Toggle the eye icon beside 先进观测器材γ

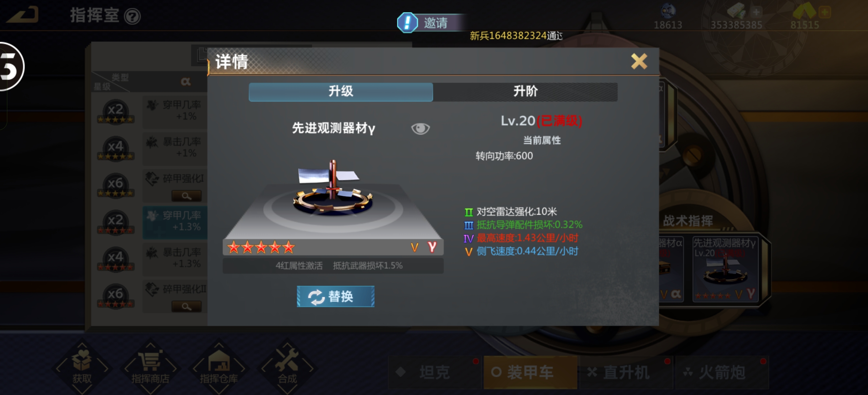tap(420, 128)
